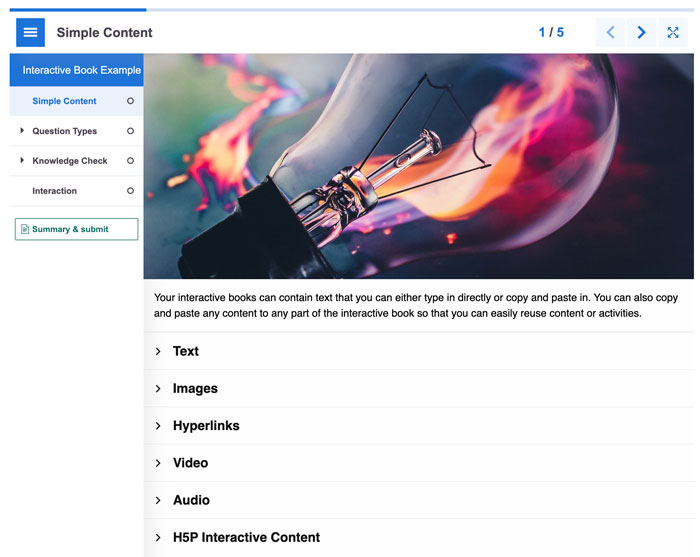Go to the previous page arrow
The height and width of the screenshot is (557, 700).
point(610,32)
